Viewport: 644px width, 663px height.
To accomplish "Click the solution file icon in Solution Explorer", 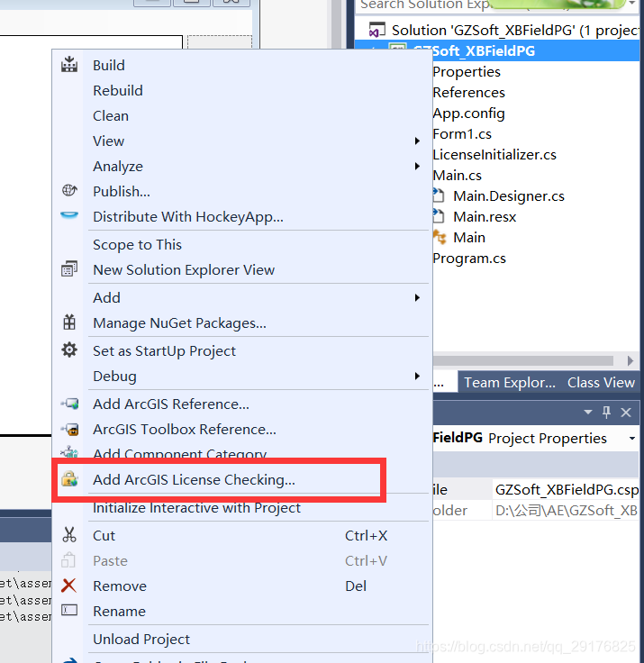I will [377, 30].
